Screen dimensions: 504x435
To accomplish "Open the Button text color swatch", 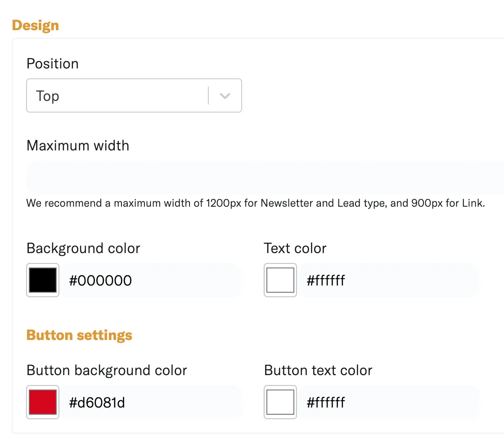I will coord(280,402).
